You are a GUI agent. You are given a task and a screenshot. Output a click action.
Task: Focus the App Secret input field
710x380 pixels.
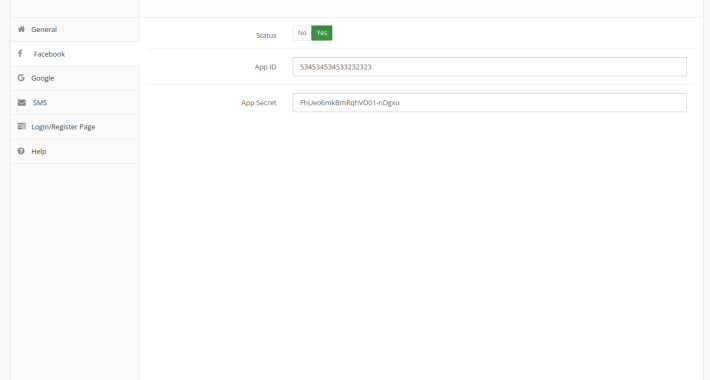pyautogui.click(x=489, y=102)
